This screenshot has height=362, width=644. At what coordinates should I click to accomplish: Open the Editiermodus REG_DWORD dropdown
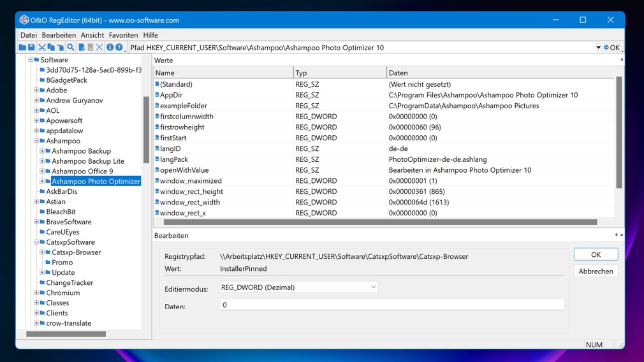pyautogui.click(x=299, y=287)
